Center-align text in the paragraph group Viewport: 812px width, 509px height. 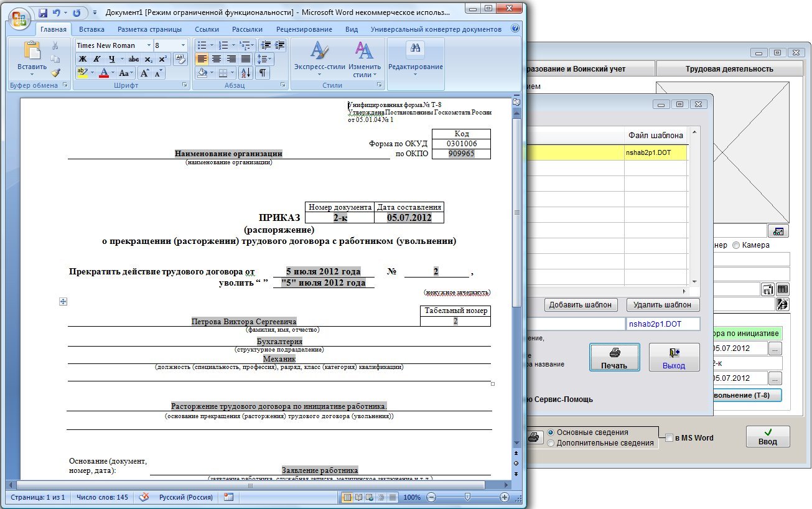(216, 59)
